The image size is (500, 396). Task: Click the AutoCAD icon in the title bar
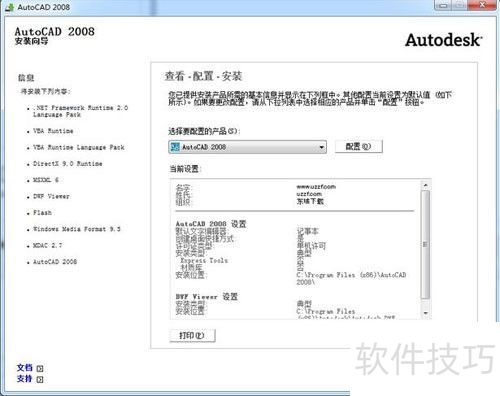(9, 7)
